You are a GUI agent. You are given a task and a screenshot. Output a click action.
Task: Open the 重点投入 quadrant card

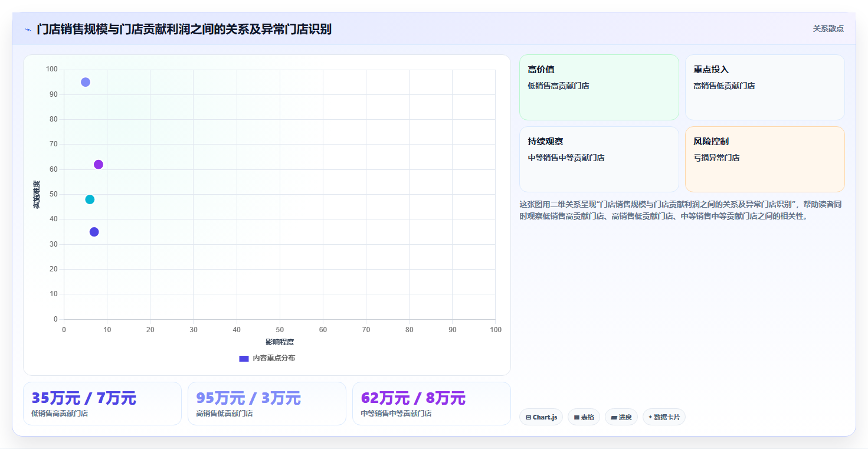[765, 87]
